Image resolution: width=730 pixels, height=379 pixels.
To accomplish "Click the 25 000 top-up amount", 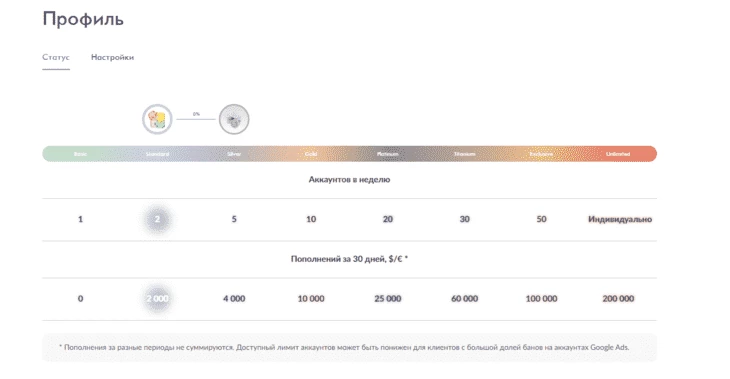I will 388,299.
